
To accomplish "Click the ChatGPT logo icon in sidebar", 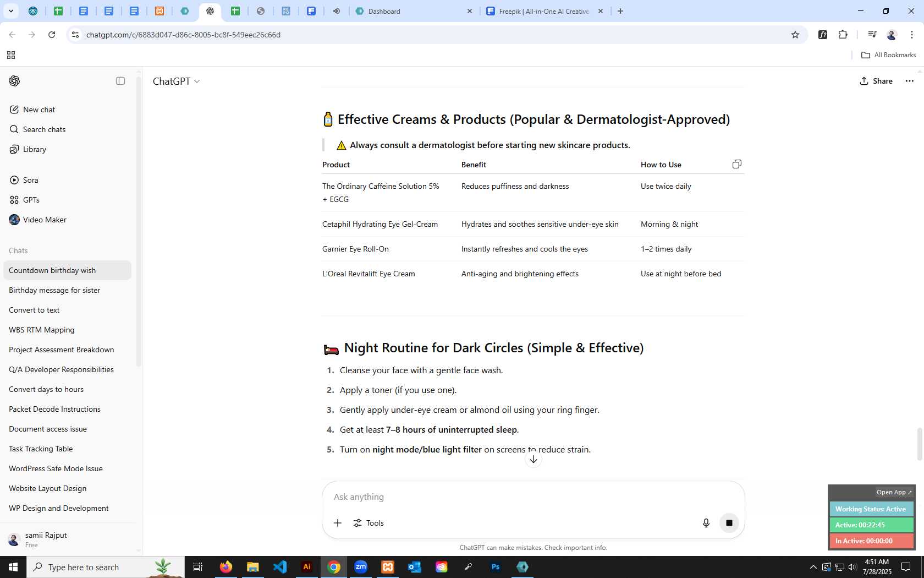I will click(14, 81).
